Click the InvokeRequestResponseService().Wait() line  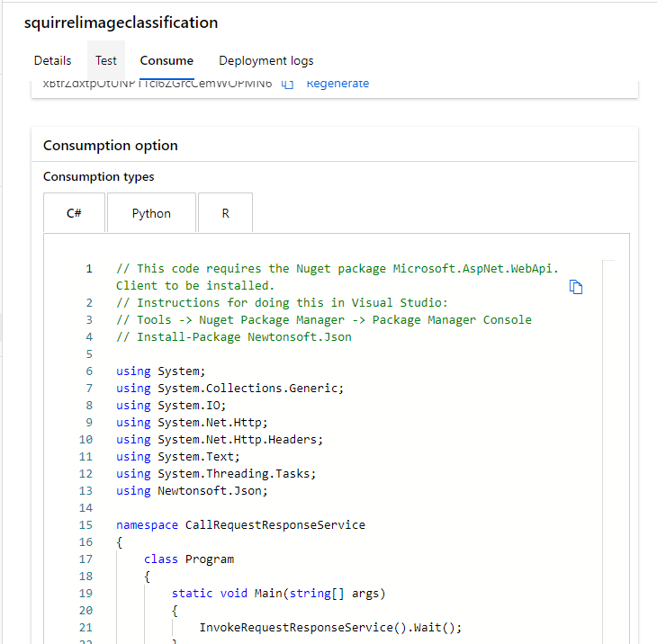click(x=330, y=628)
